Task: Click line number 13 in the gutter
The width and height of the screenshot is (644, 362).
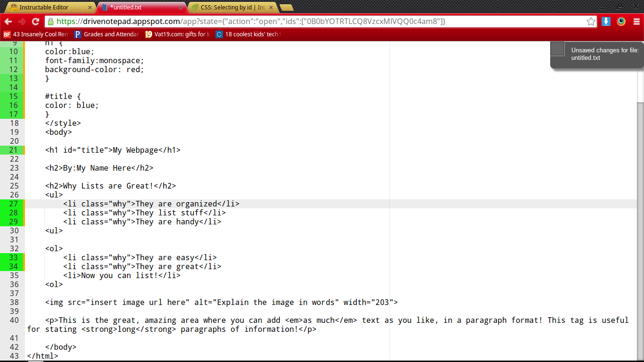Action: click(13, 78)
